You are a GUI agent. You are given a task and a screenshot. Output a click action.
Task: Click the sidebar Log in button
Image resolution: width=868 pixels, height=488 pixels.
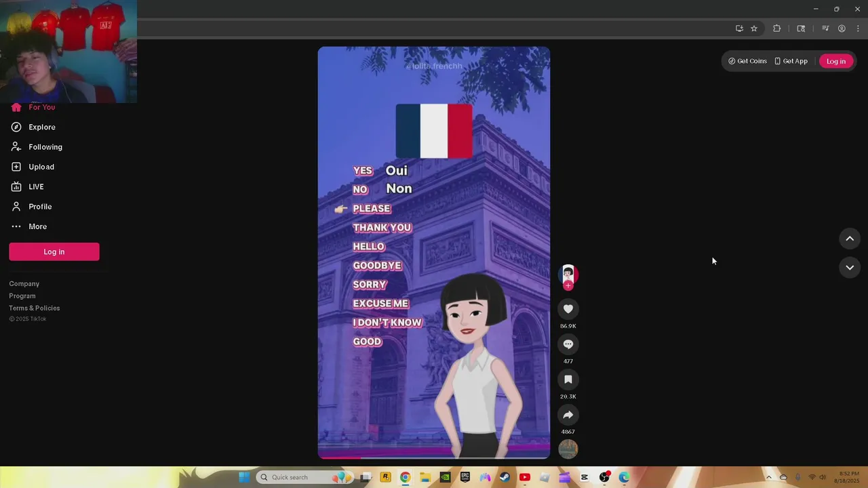[x=54, y=251]
